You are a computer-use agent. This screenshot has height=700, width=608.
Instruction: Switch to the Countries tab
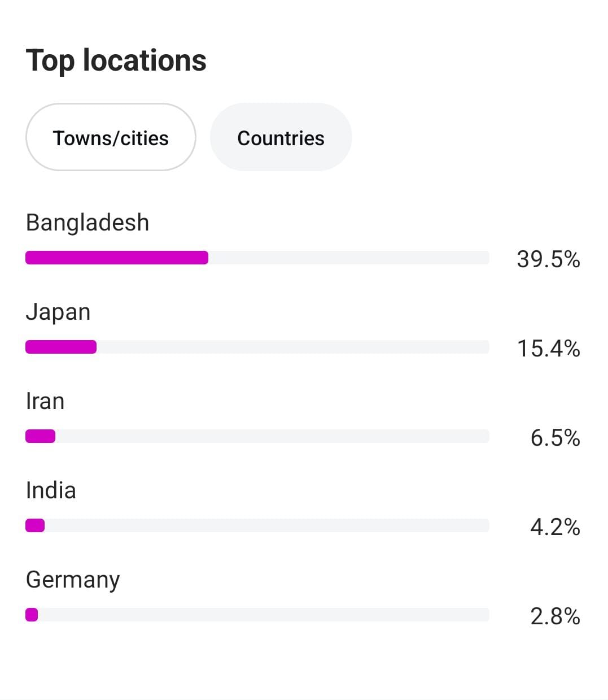(x=281, y=137)
